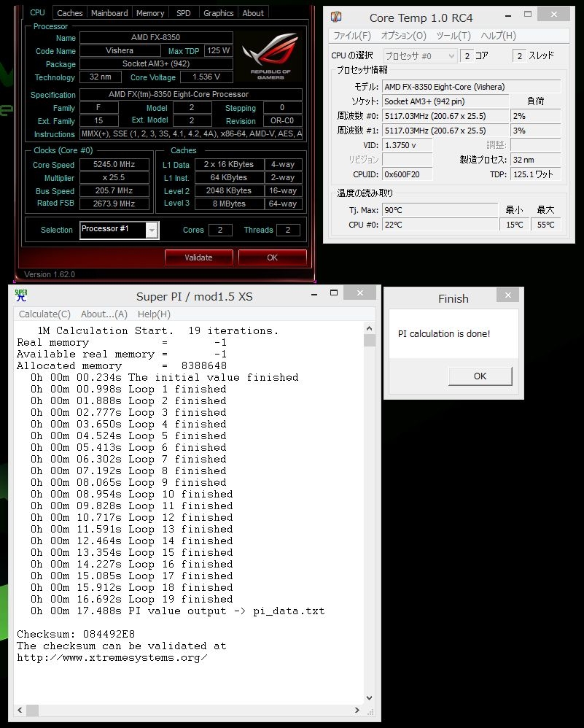
Task: Minimize the Super PI window
Action: (x=314, y=294)
